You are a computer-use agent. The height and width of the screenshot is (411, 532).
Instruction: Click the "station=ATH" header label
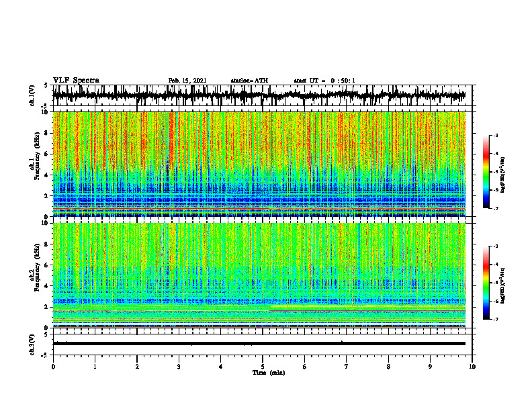[249, 81]
